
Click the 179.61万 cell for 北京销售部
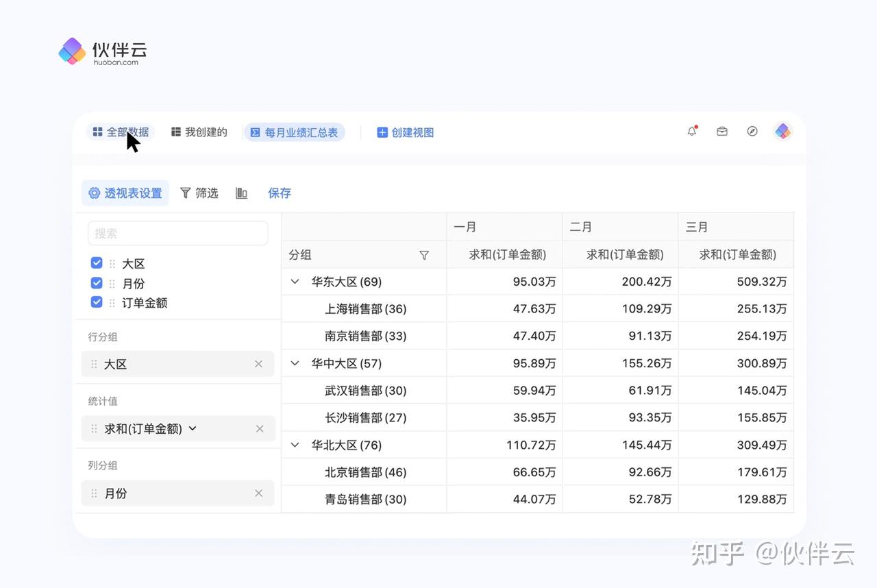pyautogui.click(x=736, y=472)
